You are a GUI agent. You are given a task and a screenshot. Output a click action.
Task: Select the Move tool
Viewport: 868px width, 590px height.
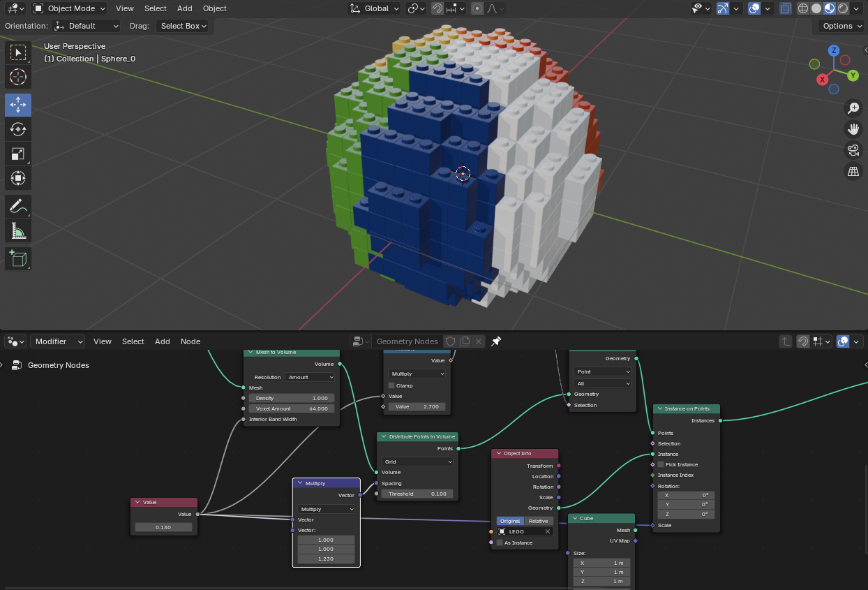pos(18,105)
